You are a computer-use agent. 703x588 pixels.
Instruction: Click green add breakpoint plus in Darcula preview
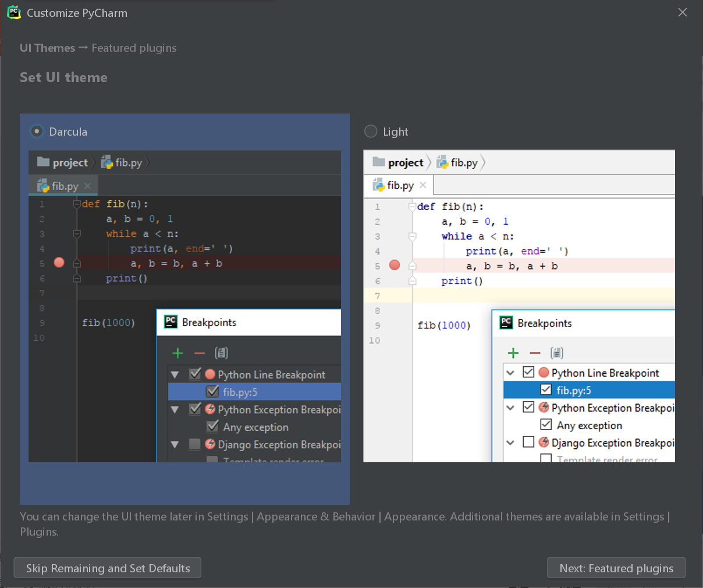tap(178, 353)
